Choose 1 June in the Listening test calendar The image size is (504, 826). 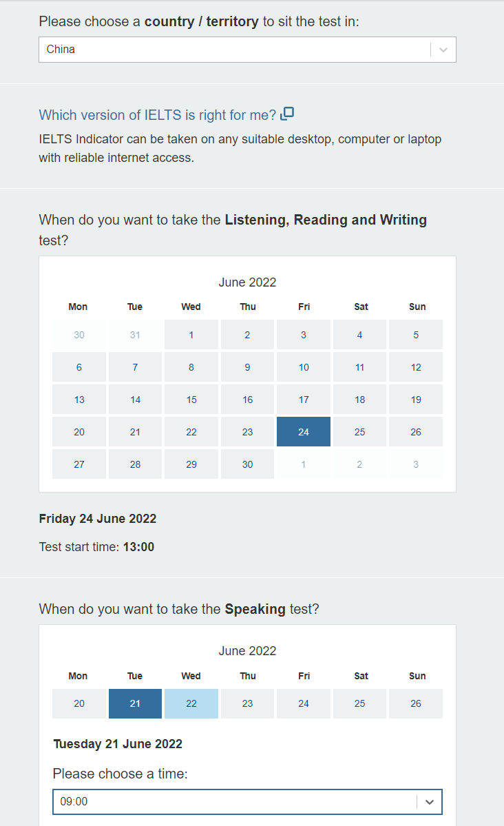(x=191, y=335)
